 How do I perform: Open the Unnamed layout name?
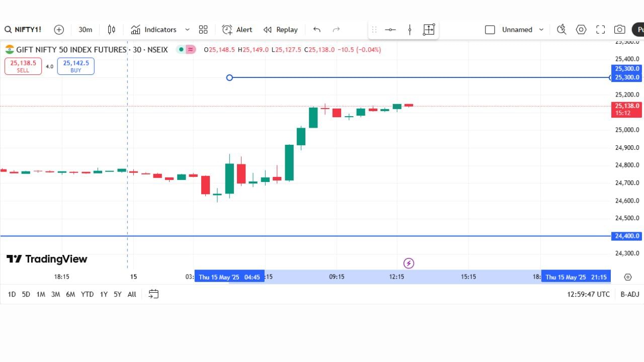click(x=517, y=30)
